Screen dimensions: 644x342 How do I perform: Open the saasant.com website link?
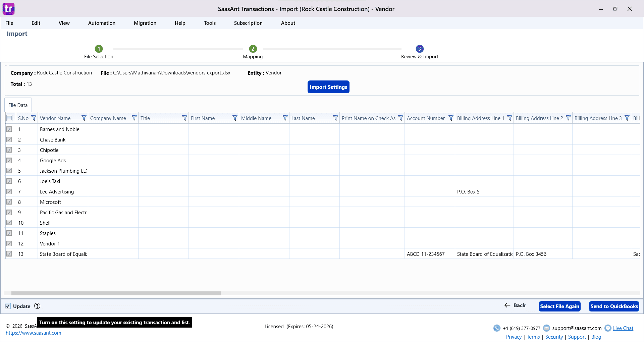34,333
